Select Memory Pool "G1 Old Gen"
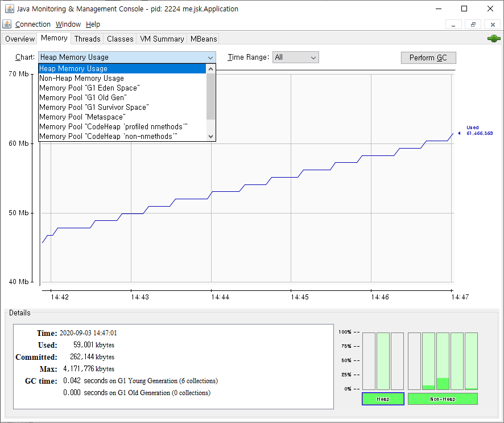Viewport: 504px width, 423px height. [122, 97]
